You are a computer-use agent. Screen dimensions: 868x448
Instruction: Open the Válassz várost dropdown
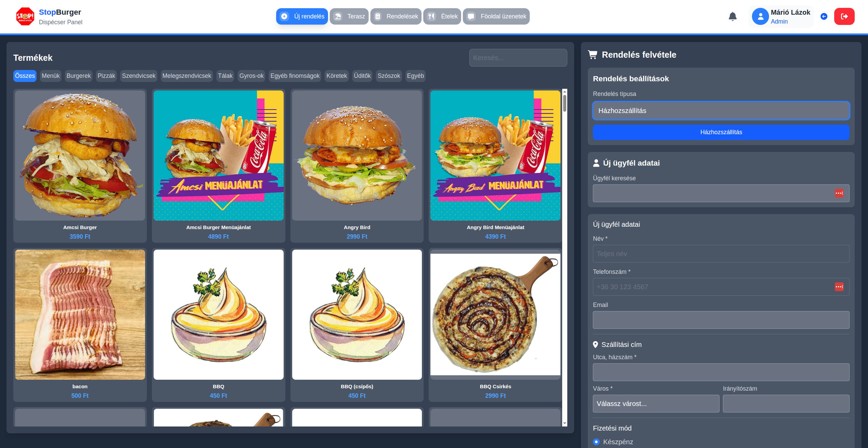tap(656, 404)
